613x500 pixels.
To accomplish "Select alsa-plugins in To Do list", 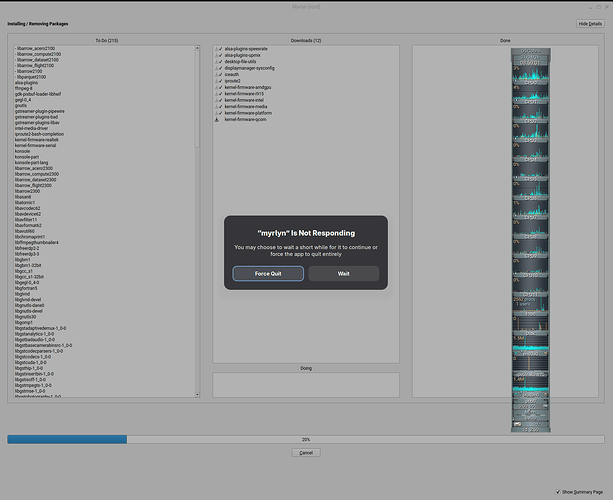I will (26, 83).
